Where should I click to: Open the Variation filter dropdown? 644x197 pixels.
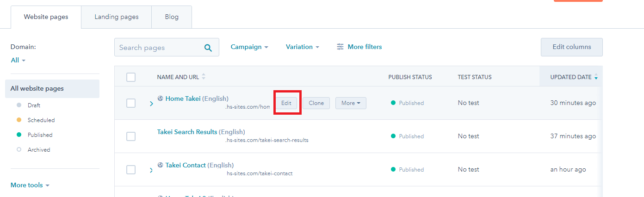tap(302, 47)
